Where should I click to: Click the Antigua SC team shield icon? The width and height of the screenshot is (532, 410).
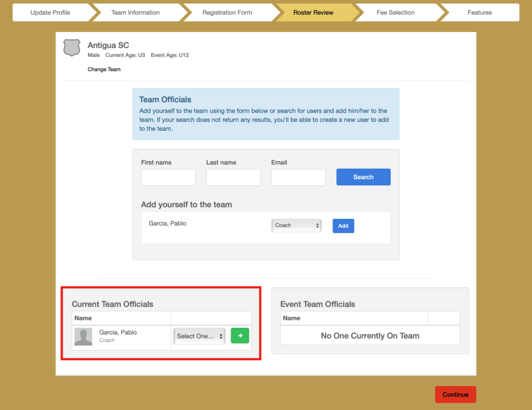pos(72,48)
